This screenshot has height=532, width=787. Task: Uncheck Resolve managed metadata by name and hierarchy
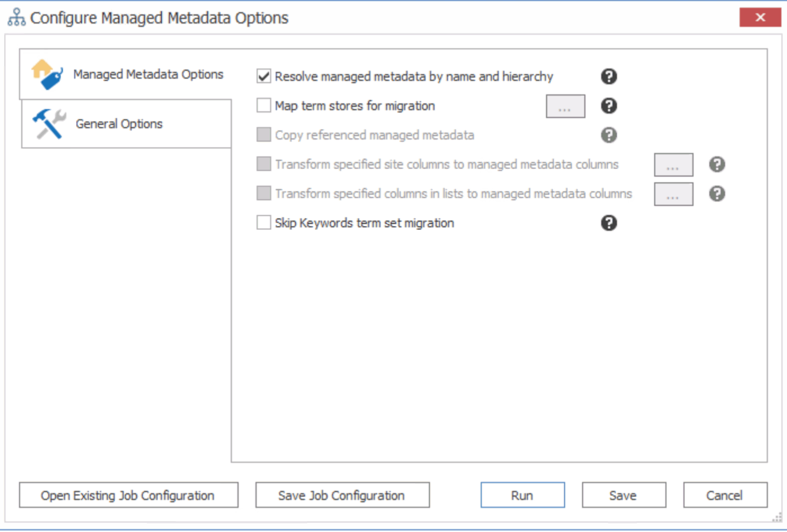(x=264, y=76)
